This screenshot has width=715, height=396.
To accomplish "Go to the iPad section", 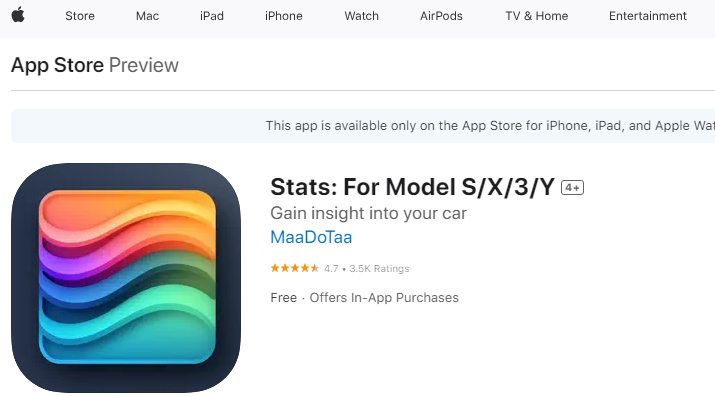I will coord(212,16).
